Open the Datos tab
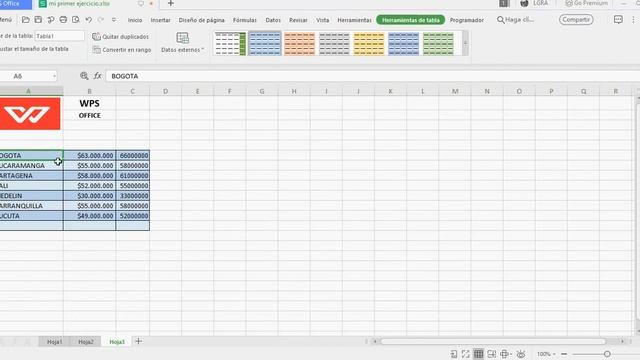 [x=273, y=20]
